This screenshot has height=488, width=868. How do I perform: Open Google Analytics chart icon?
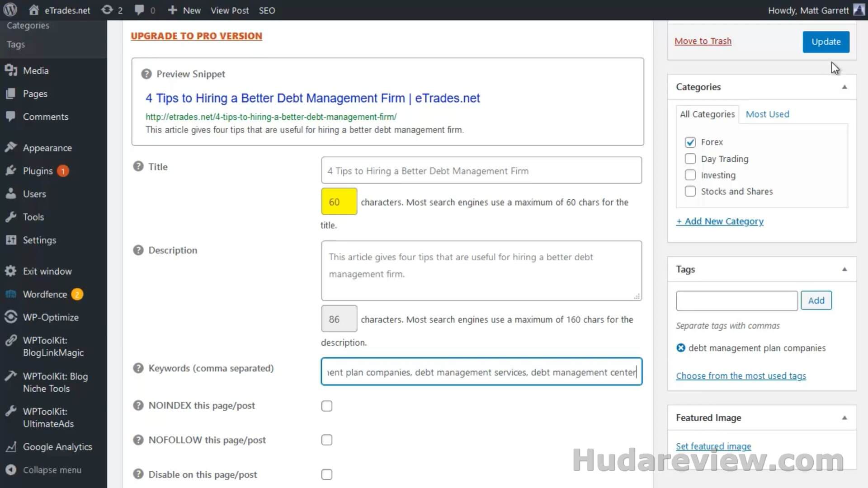pos(11,447)
